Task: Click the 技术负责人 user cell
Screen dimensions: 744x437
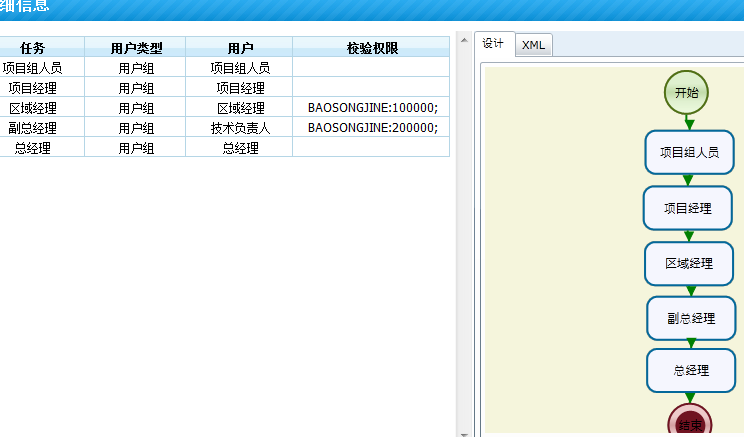Action: [x=240, y=128]
